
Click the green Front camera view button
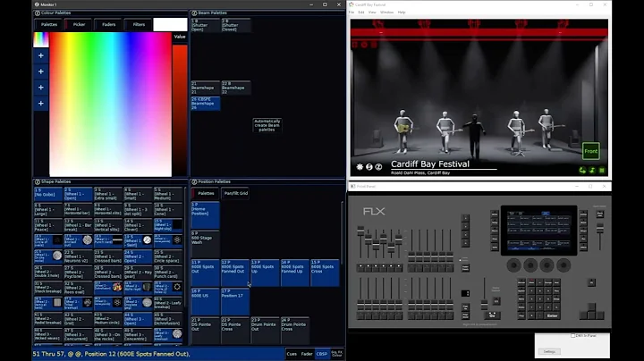click(591, 151)
